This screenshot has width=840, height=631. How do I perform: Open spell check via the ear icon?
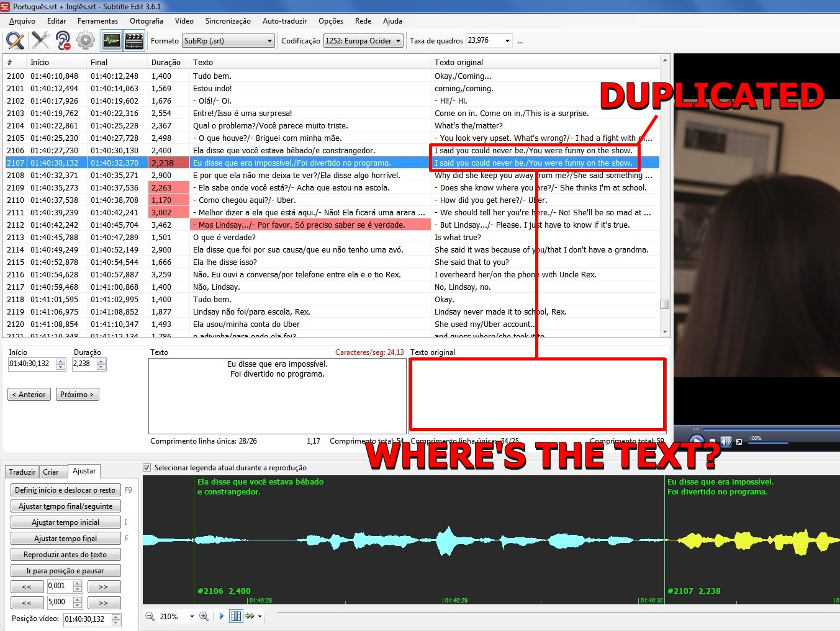62,40
